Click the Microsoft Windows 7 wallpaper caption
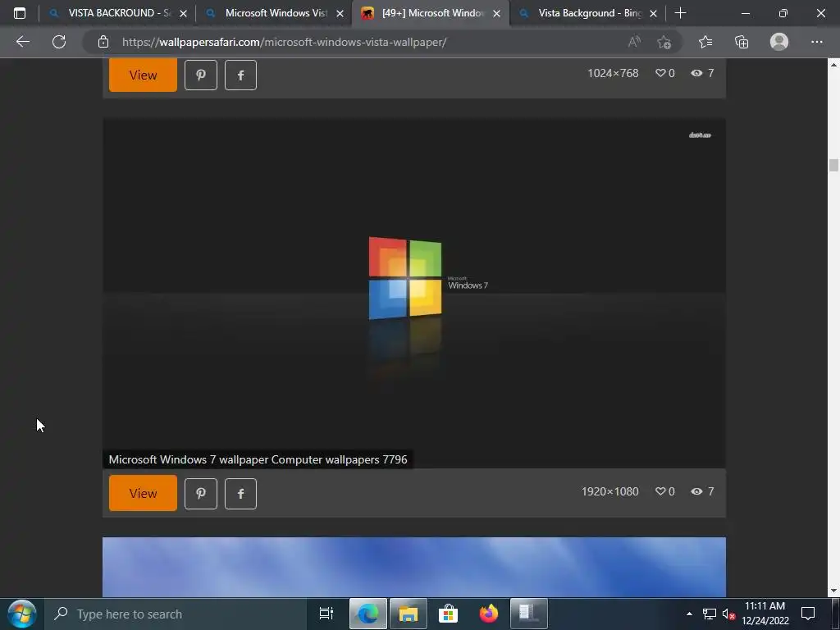This screenshot has width=840, height=630. [x=258, y=459]
